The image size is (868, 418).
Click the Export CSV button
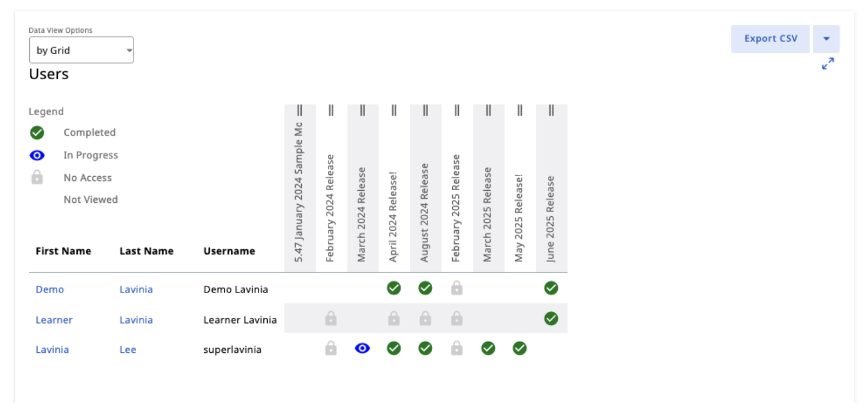pyautogui.click(x=770, y=38)
